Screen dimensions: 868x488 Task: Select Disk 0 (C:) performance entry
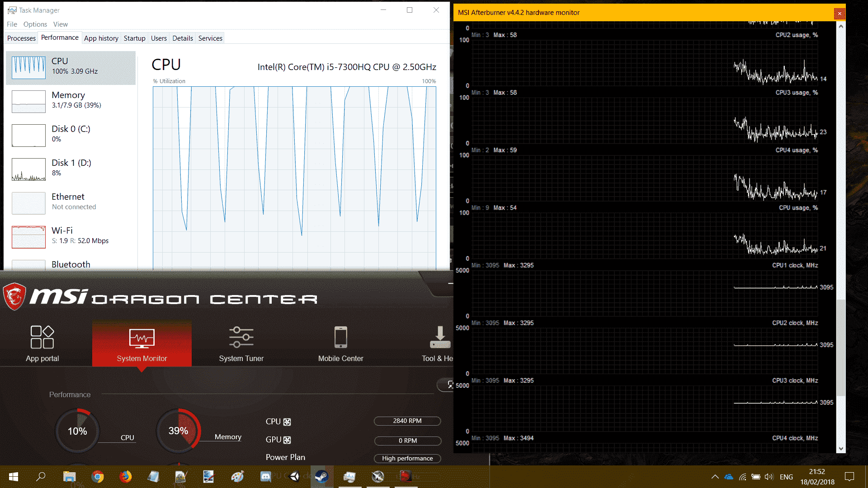pos(71,136)
